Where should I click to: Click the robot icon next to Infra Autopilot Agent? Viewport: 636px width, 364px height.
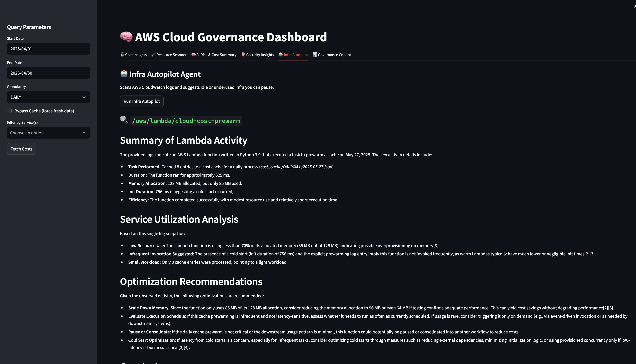(x=124, y=74)
